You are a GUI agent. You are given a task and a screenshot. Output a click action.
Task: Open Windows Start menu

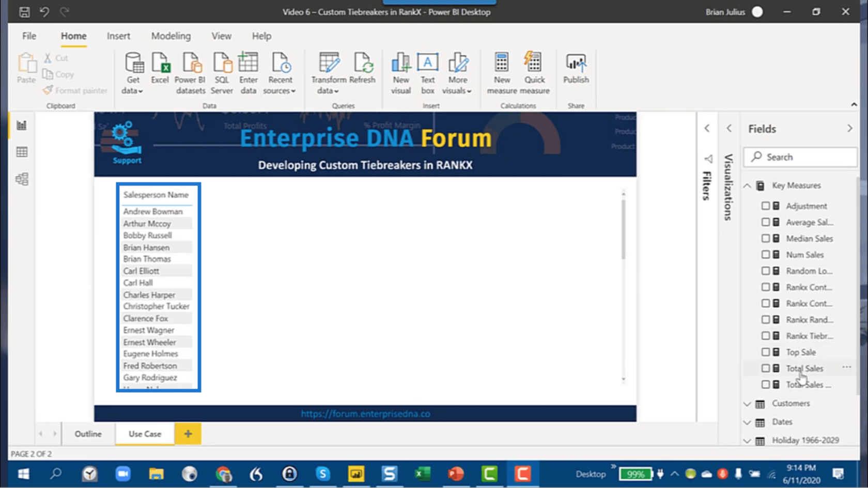pos(24,474)
